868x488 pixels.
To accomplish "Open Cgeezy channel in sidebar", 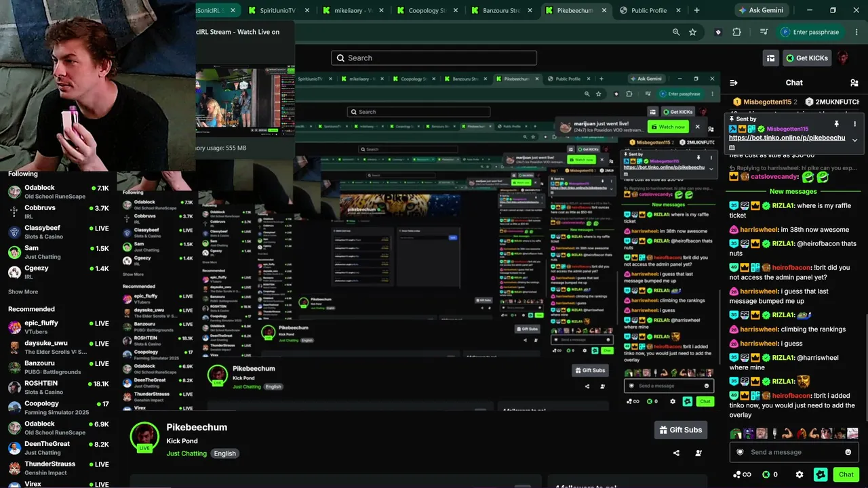I will (x=58, y=272).
